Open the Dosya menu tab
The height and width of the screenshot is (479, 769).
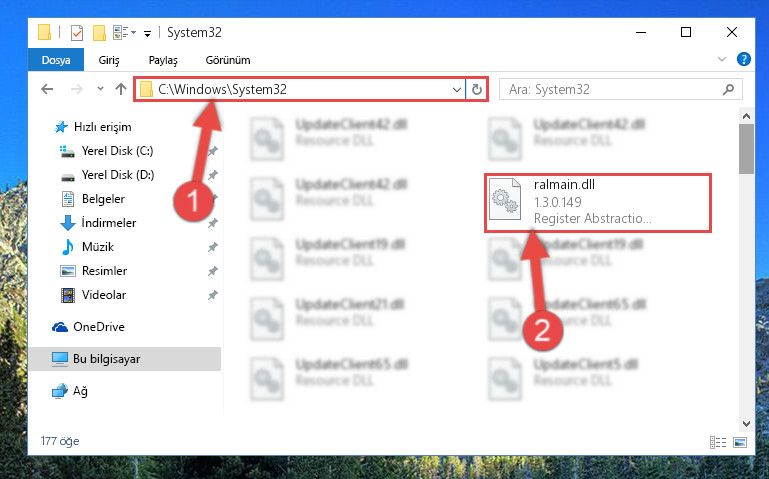click(56, 60)
